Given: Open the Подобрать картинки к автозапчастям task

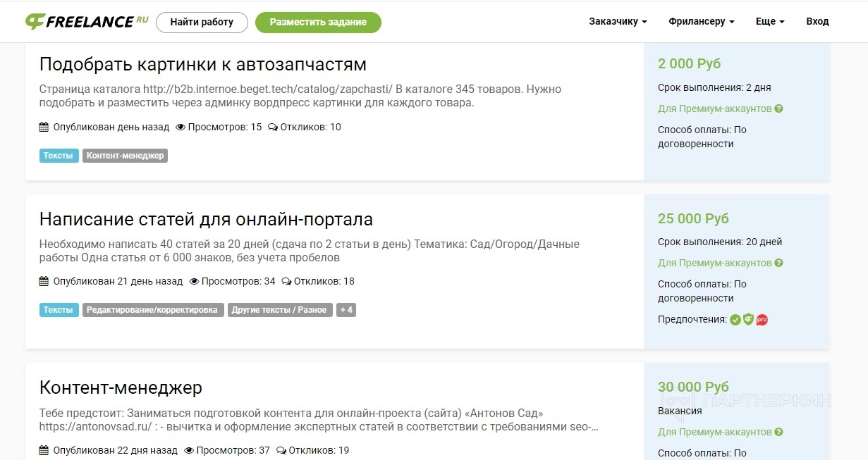Looking at the screenshot, I should (203, 64).
